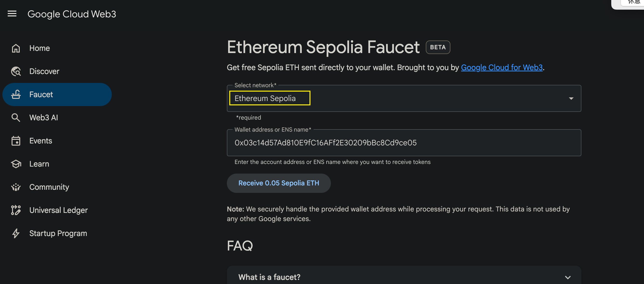Click the Learn graduation cap icon
This screenshot has width=644, height=284.
(x=16, y=164)
